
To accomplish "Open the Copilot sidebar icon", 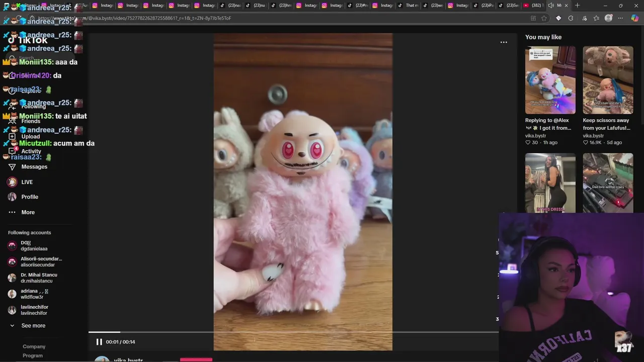I will pyautogui.click(x=635, y=18).
